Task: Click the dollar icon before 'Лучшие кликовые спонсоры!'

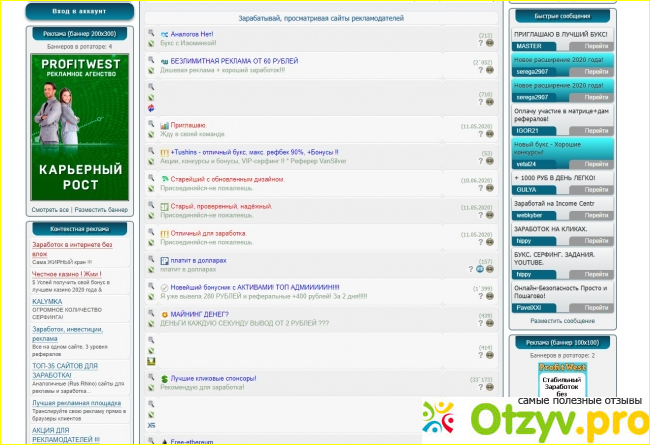Action: tap(164, 378)
